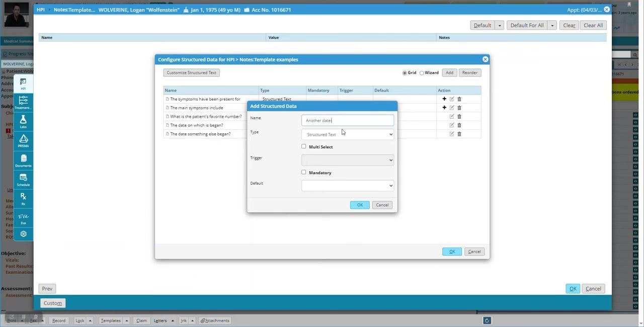Image resolution: width=644 pixels, height=327 pixels.
Task: Click the Claim button in bottom toolbar
Action: pos(142,320)
